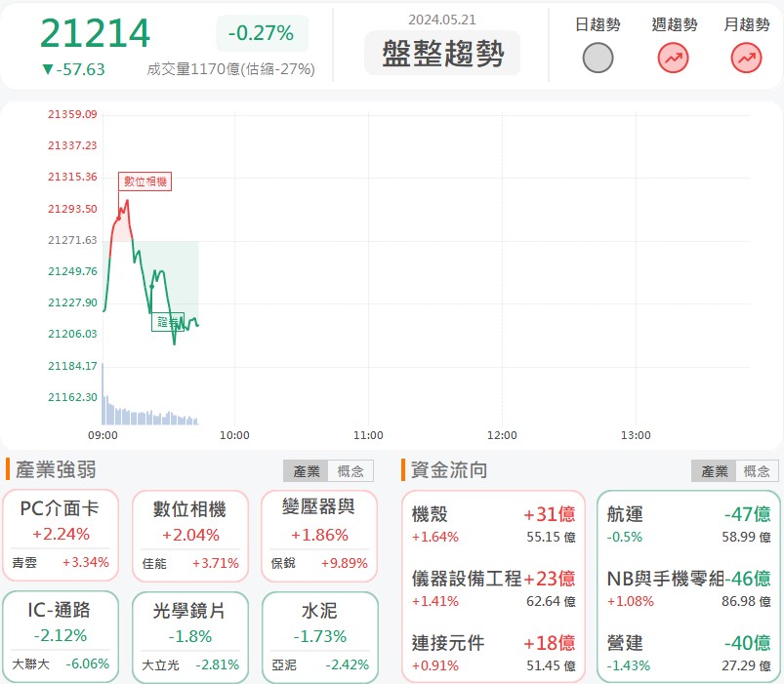Click the monthly trend up-arrow icon
The height and width of the screenshot is (684, 784).
coord(746,59)
